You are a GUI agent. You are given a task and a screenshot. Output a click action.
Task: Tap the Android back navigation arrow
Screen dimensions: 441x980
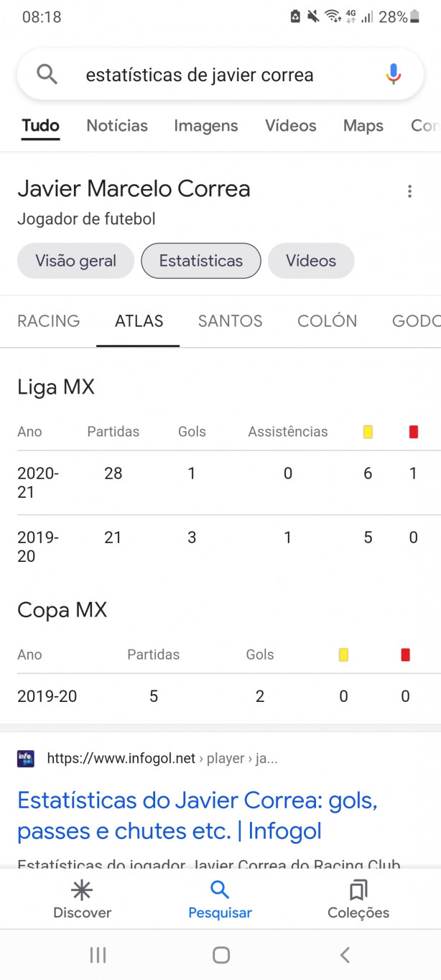pos(345,955)
